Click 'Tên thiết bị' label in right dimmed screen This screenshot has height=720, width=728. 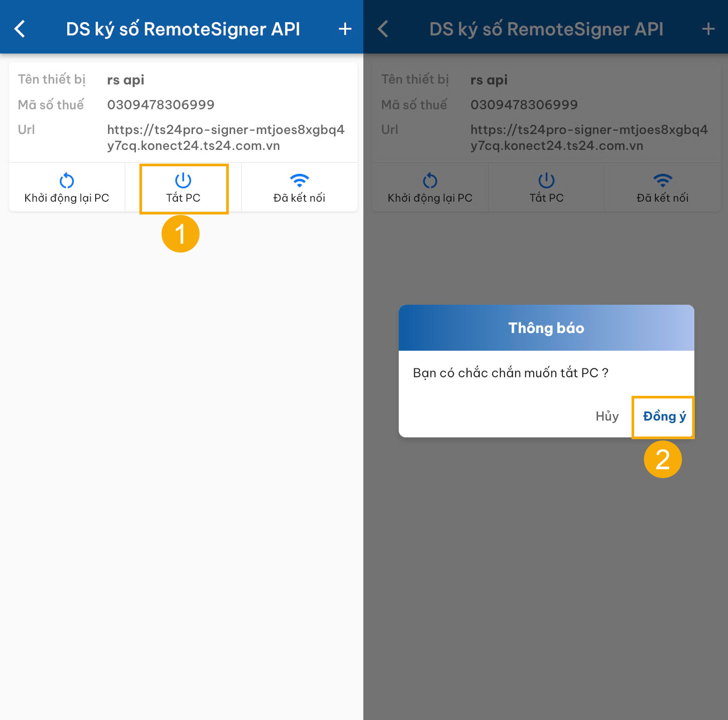(x=415, y=80)
